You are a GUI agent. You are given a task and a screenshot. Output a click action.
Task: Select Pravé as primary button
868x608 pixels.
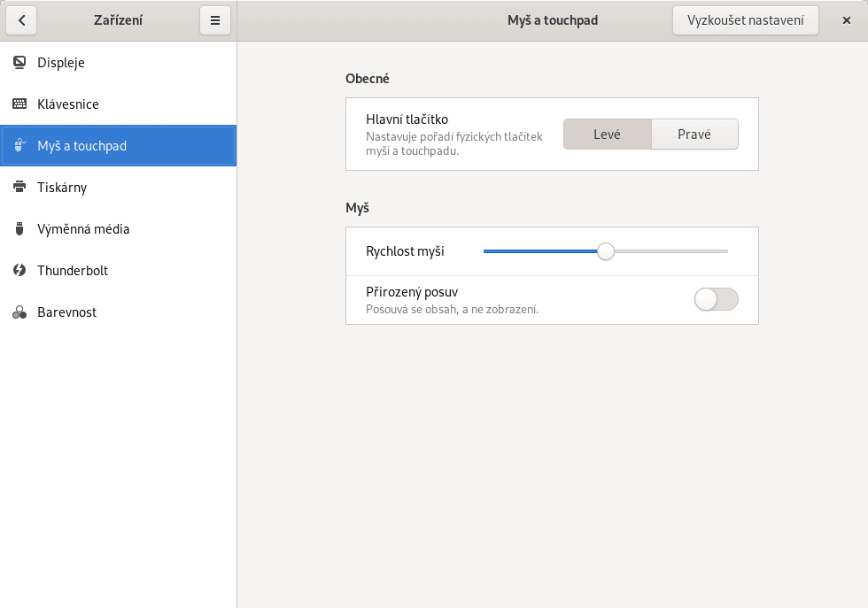pyautogui.click(x=694, y=135)
